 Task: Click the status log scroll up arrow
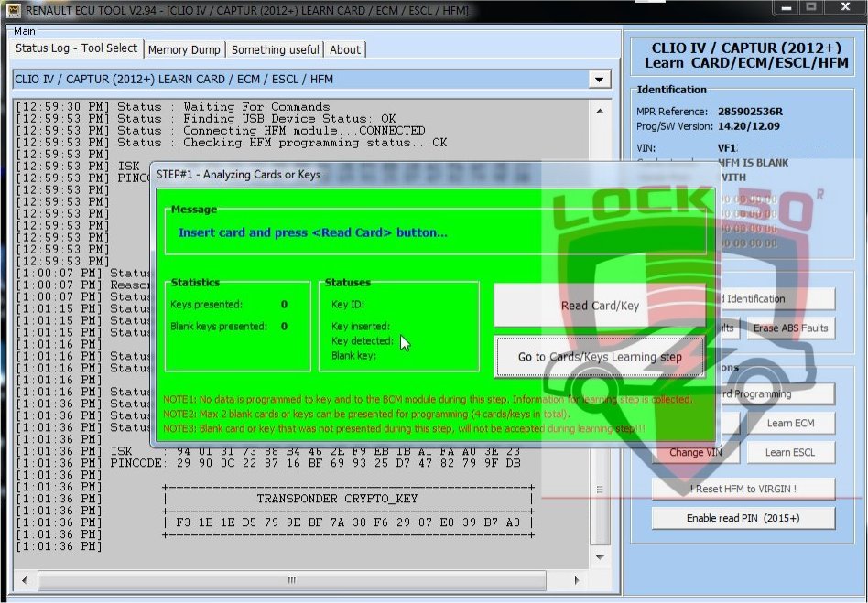(601, 108)
